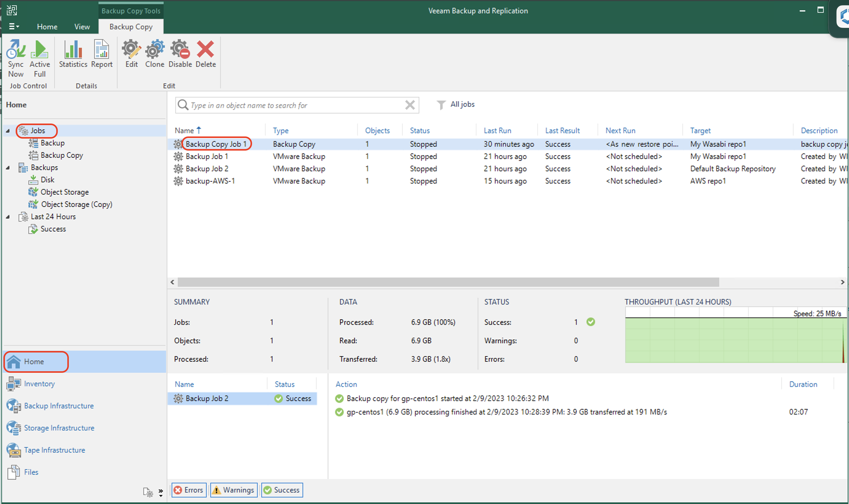Expand the Jobs tree section
This screenshot has height=504, width=849.
8,130
